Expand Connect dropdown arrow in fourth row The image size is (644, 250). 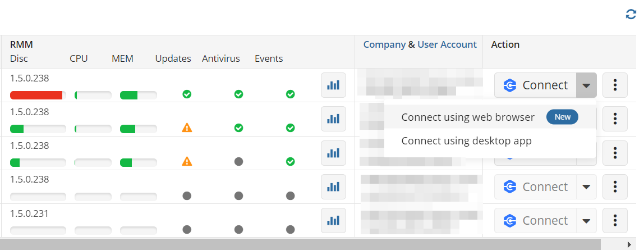pyautogui.click(x=586, y=187)
